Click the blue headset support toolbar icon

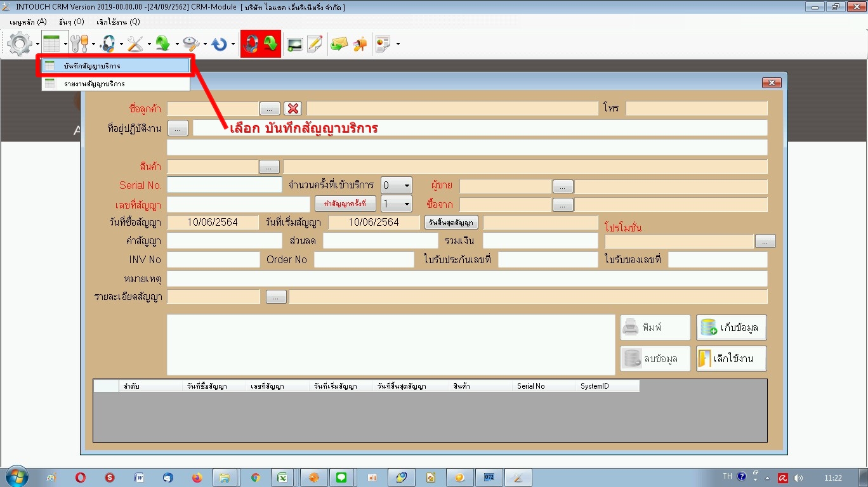coord(108,44)
